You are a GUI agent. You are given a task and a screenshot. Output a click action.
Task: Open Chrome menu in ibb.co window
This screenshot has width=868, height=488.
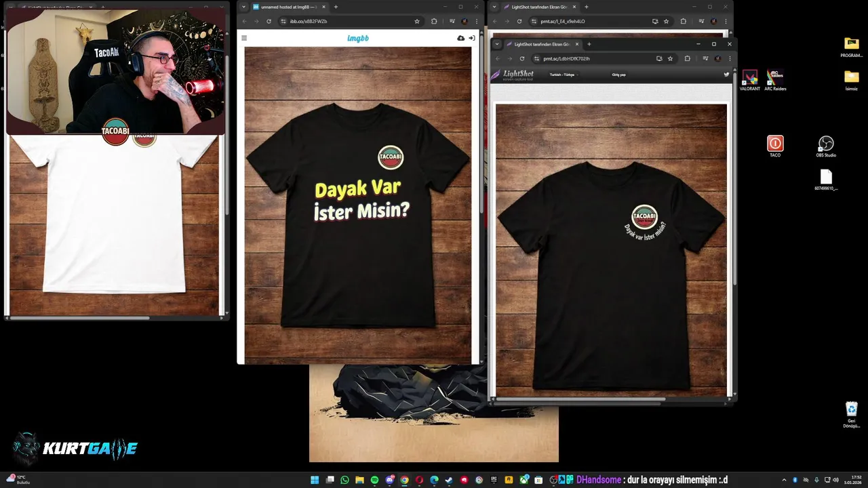[476, 21]
